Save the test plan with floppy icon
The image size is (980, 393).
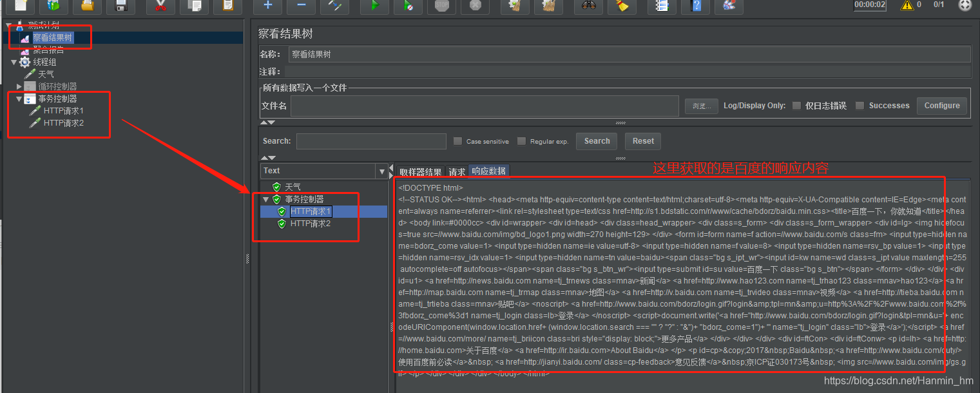point(120,5)
